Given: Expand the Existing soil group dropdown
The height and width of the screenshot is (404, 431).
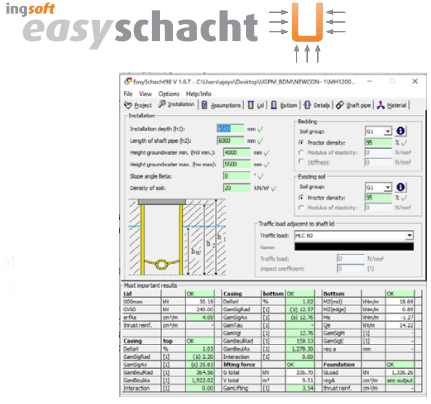Looking at the screenshot, I should pos(387,187).
